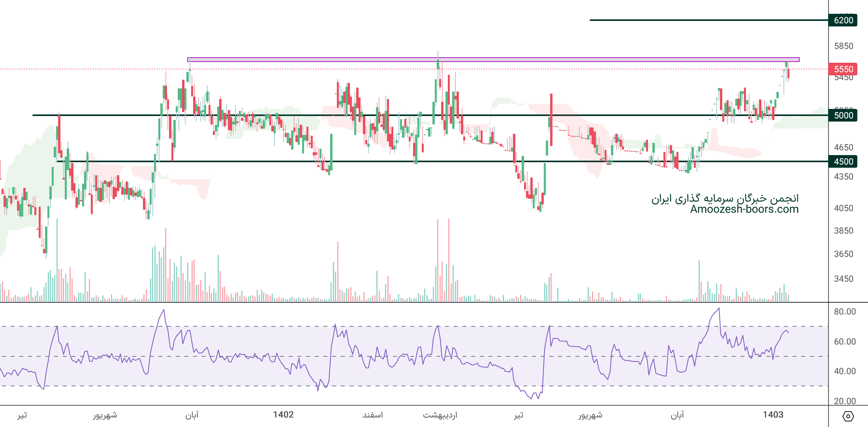This screenshot has width=868, height=427.
Task: Click the red 5550 current price label
Action: pyautogui.click(x=843, y=69)
